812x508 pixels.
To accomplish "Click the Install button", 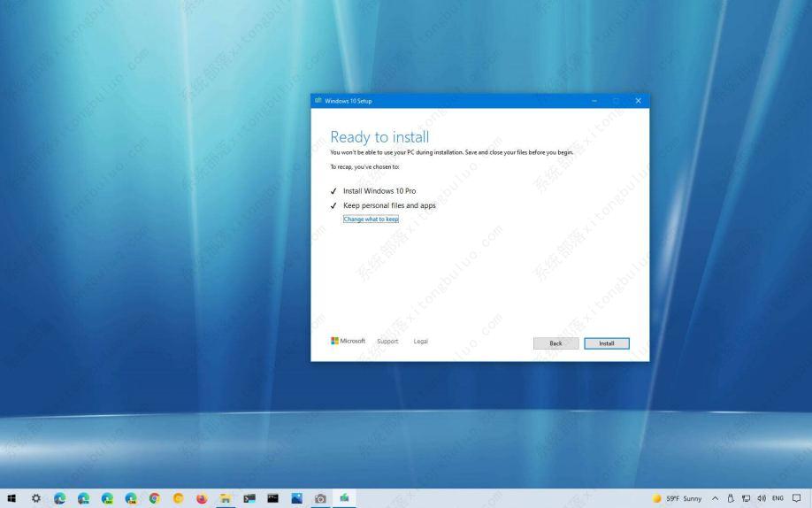I will (x=606, y=343).
